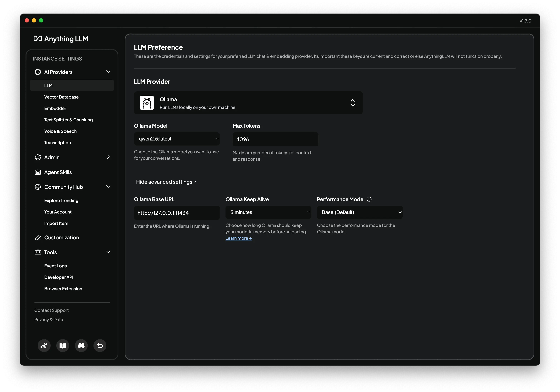Click the green maximize window button

[41, 21]
